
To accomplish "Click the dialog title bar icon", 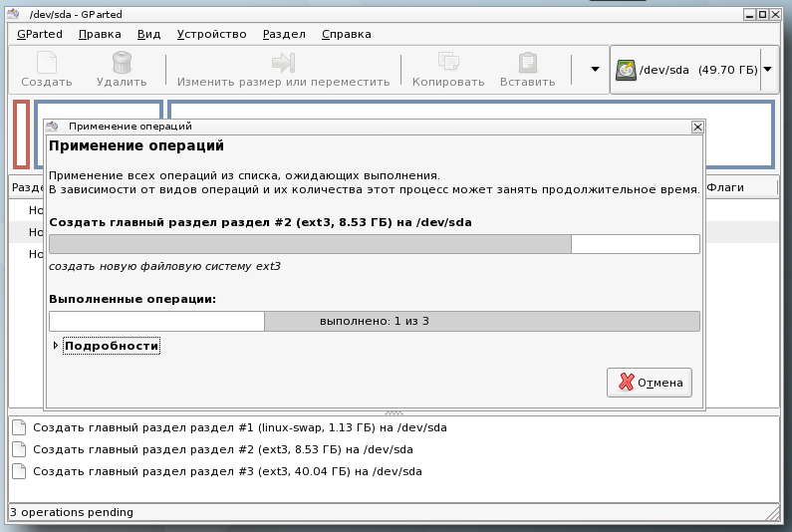I will [x=52, y=126].
